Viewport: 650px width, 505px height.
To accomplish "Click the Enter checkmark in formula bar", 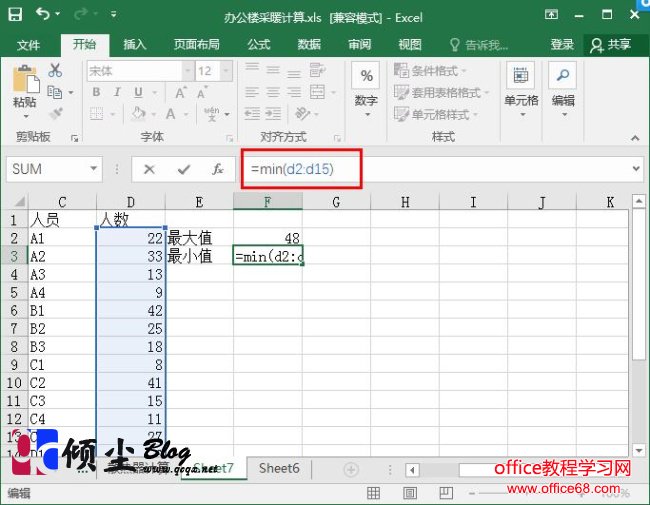I will [184, 169].
